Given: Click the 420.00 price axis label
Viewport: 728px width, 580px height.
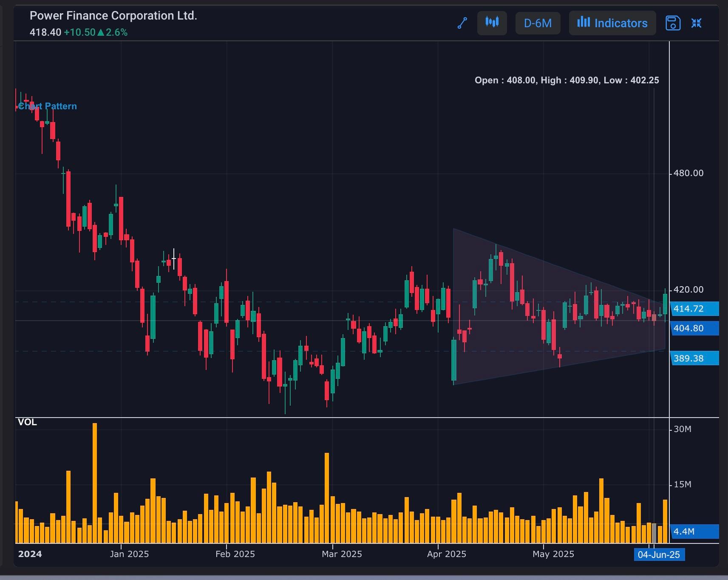Looking at the screenshot, I should [x=688, y=290].
